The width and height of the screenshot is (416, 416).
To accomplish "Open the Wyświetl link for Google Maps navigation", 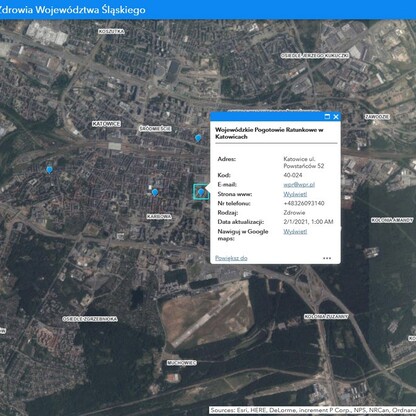I will point(295,231).
